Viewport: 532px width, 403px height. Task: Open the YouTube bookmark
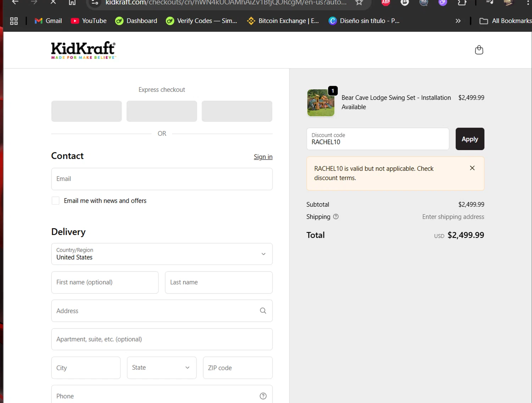pos(89,21)
